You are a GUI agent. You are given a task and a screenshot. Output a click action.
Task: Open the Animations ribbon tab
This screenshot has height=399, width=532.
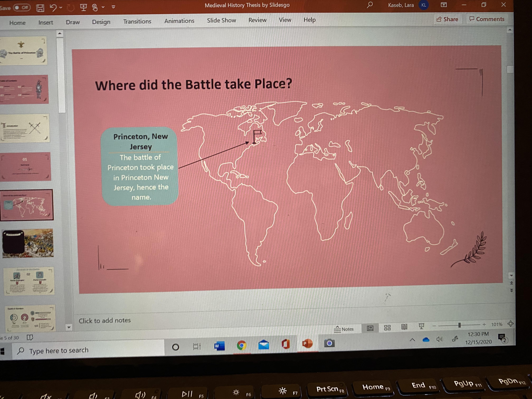[179, 21]
